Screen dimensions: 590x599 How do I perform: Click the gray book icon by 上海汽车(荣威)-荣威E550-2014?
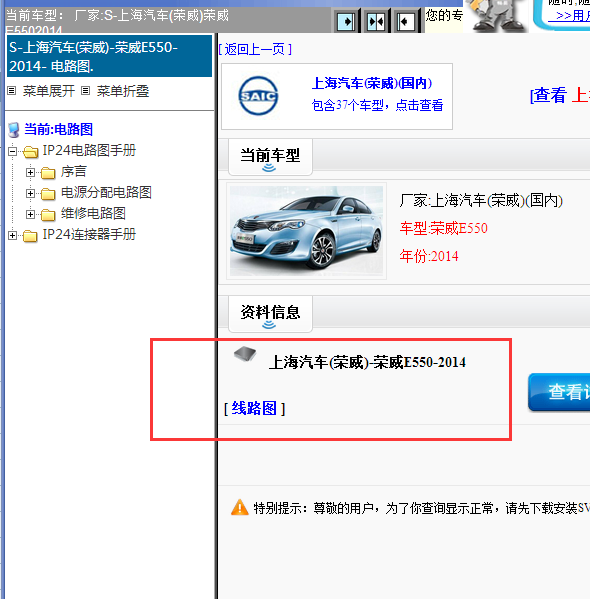pos(245,354)
